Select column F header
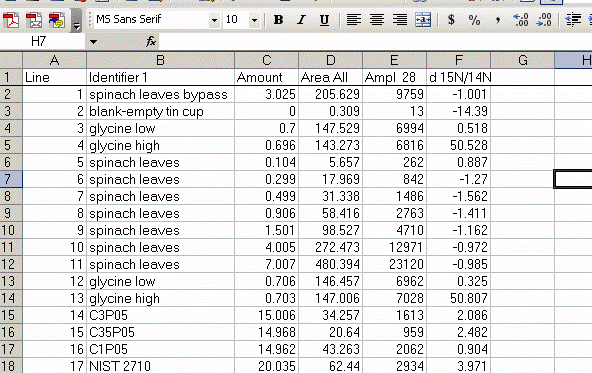The height and width of the screenshot is (373, 592). [458, 60]
